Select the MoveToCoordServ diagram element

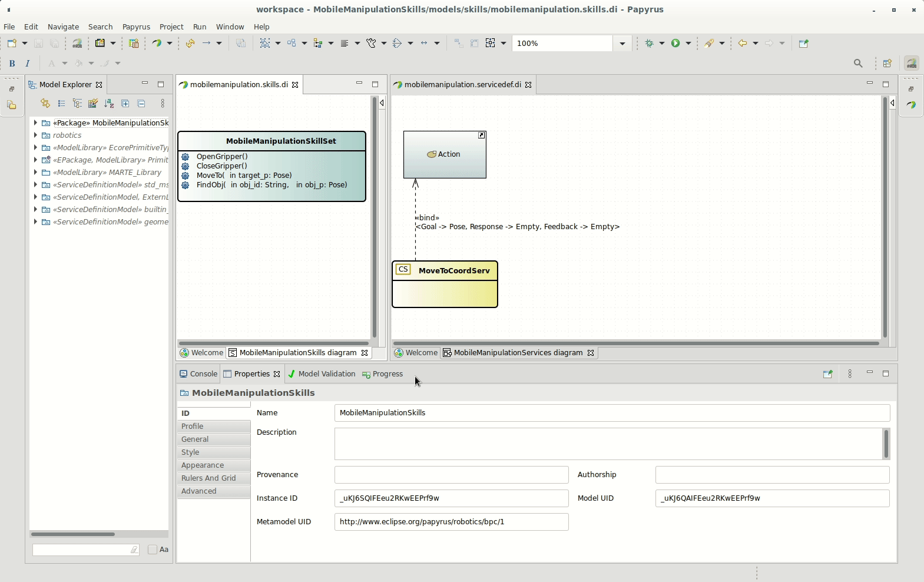tap(453, 270)
